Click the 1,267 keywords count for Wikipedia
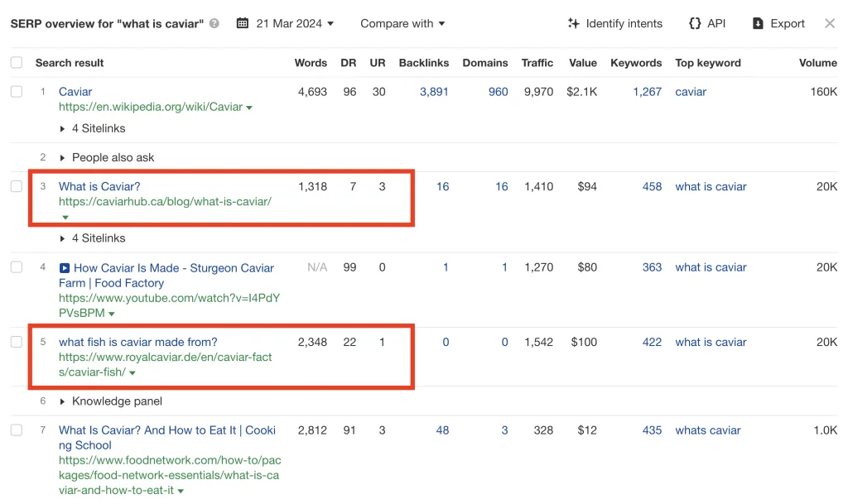 click(647, 92)
